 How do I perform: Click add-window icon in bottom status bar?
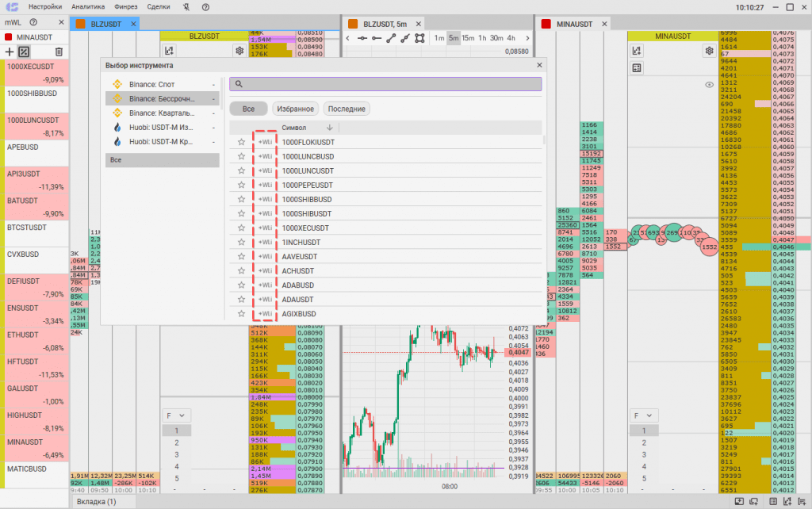[x=739, y=501]
